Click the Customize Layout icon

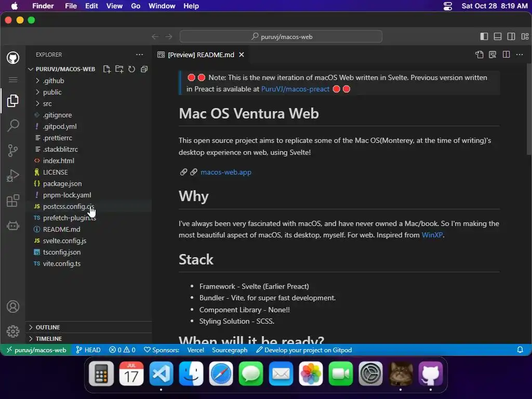[525, 36]
